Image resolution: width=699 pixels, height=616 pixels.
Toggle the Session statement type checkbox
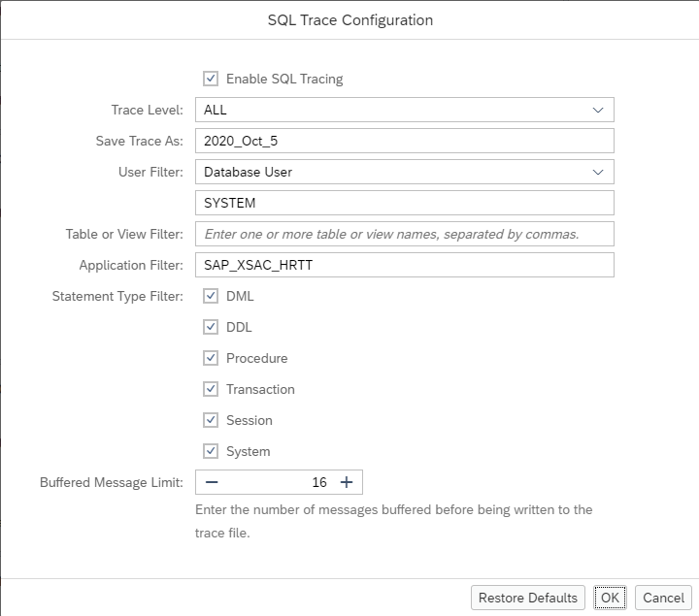(x=211, y=420)
